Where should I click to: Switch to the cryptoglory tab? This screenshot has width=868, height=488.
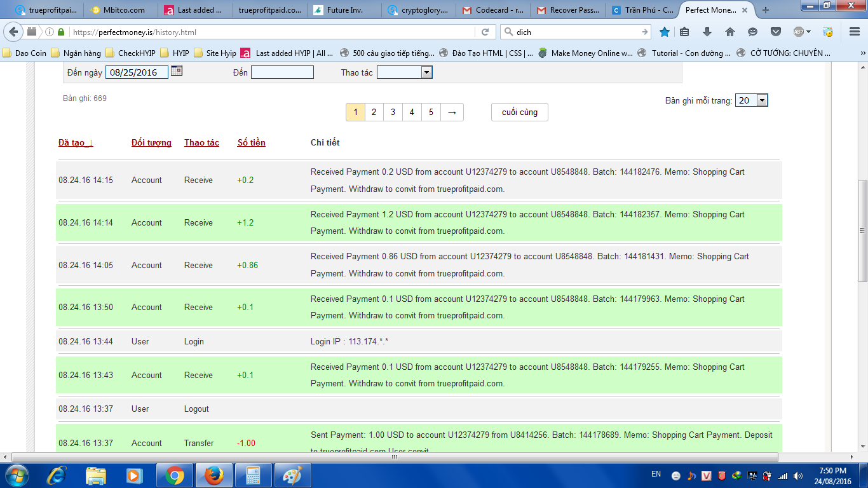pos(418,10)
